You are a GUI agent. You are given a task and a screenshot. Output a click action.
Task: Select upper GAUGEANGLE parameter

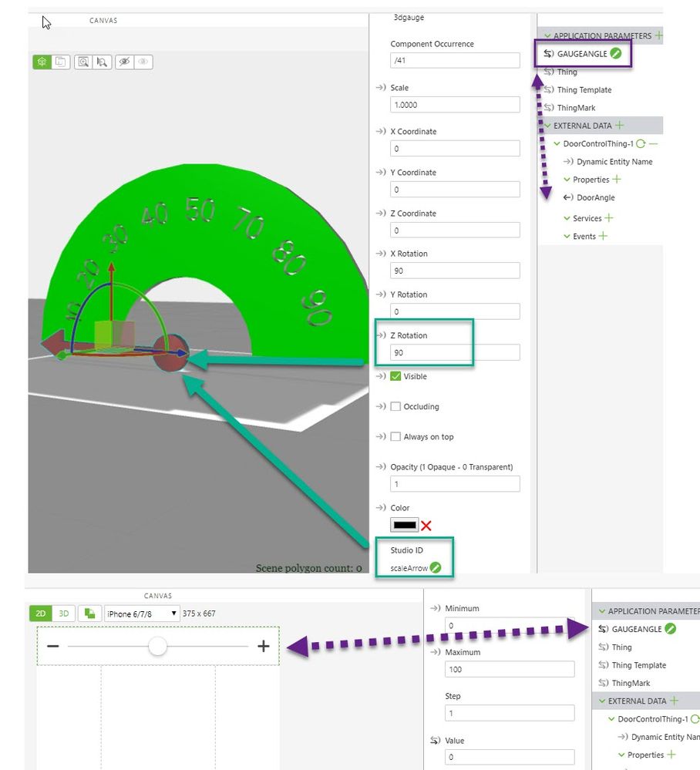click(x=582, y=53)
